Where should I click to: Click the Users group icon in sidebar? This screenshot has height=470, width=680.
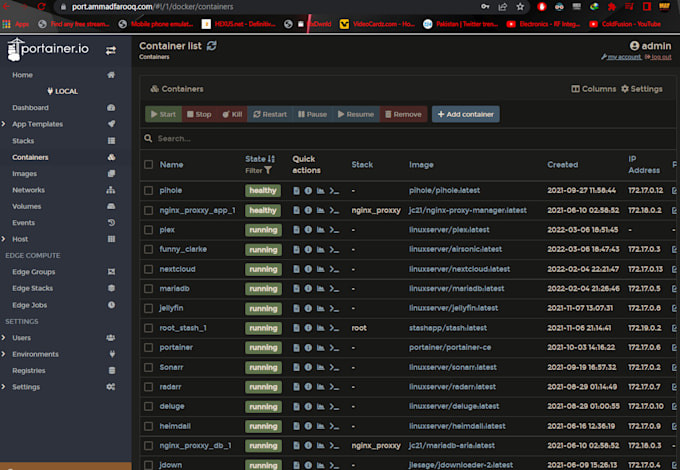(x=111, y=337)
